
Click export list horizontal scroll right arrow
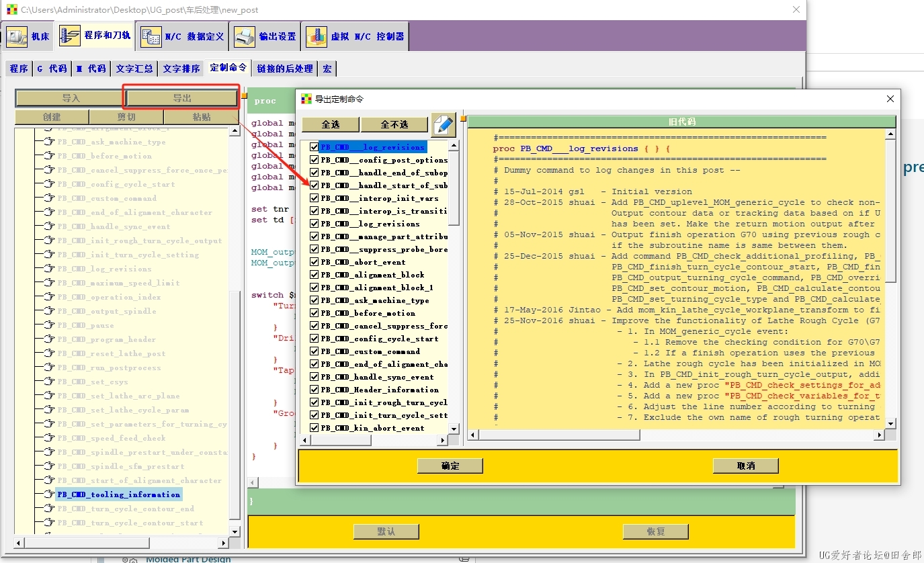[443, 440]
